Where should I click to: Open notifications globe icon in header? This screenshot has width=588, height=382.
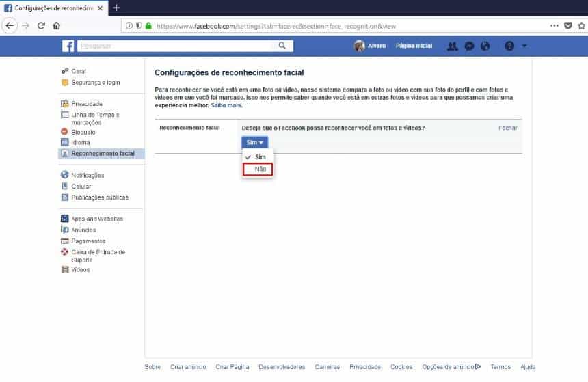[485, 46]
